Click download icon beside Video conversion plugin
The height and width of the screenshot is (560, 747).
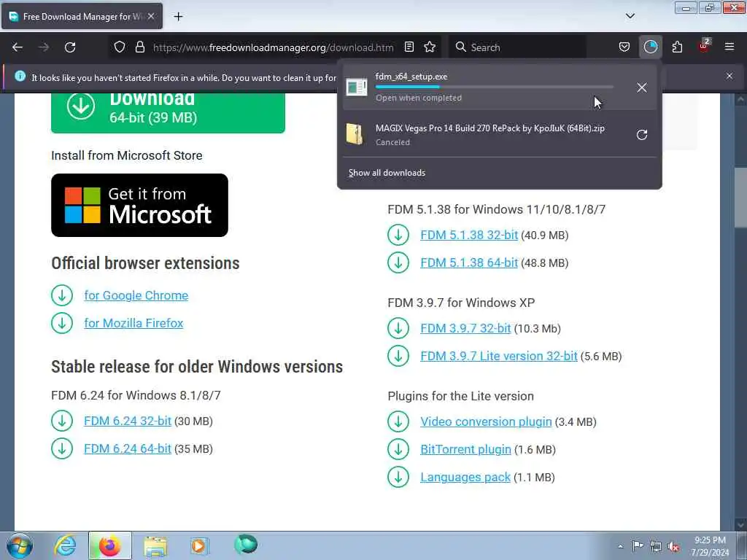pyautogui.click(x=398, y=421)
